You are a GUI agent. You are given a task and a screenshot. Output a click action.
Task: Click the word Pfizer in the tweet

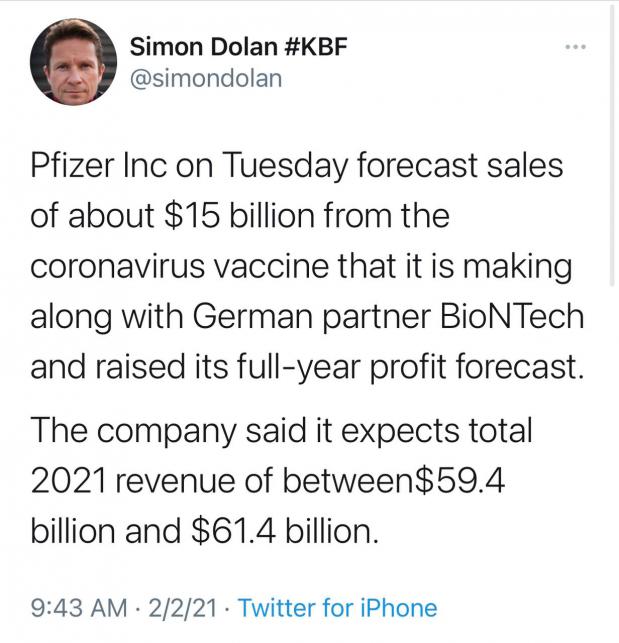(x=72, y=166)
